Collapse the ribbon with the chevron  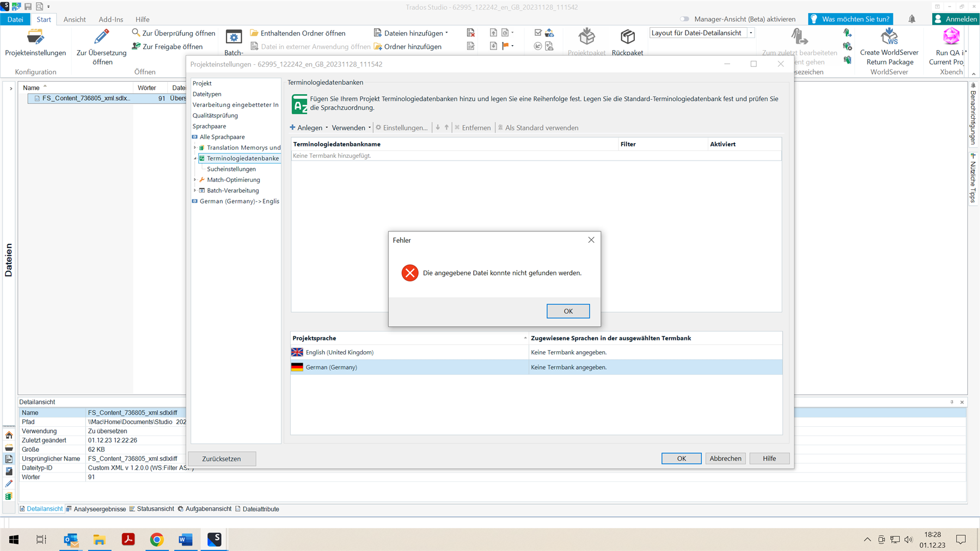(x=974, y=74)
